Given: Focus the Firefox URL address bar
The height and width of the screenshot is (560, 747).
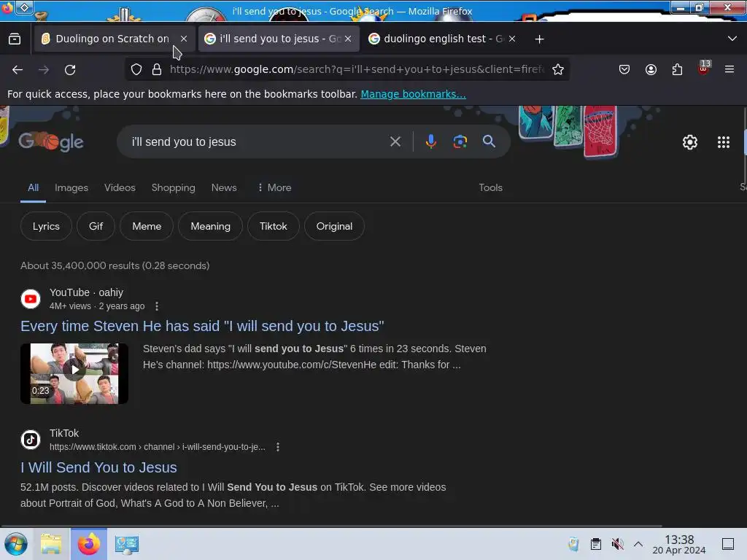Looking at the screenshot, I should point(356,69).
